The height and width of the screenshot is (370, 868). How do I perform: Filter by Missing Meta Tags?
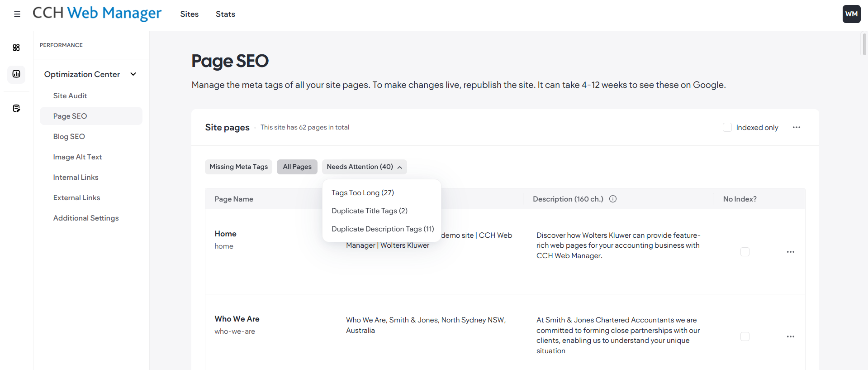coord(239,167)
